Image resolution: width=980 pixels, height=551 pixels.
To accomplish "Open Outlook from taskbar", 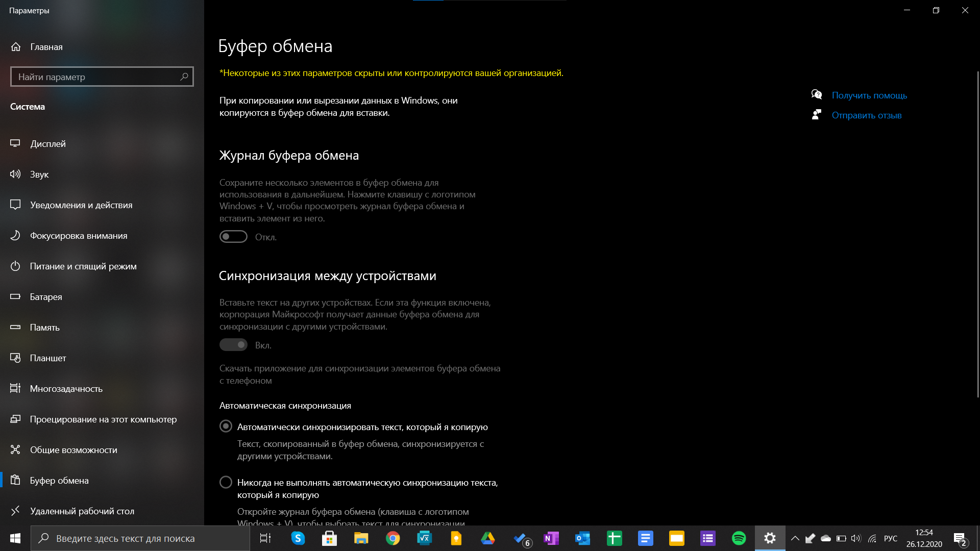I will click(581, 538).
